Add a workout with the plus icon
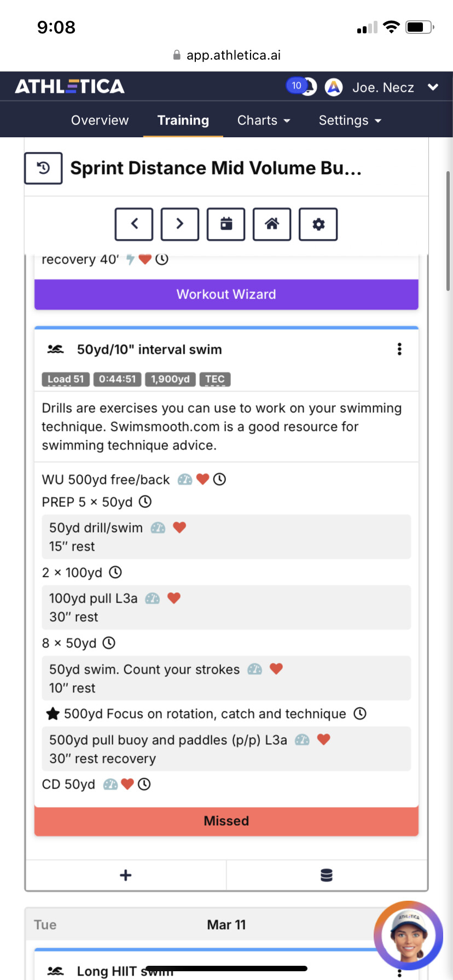The height and width of the screenshot is (980, 453). (126, 876)
